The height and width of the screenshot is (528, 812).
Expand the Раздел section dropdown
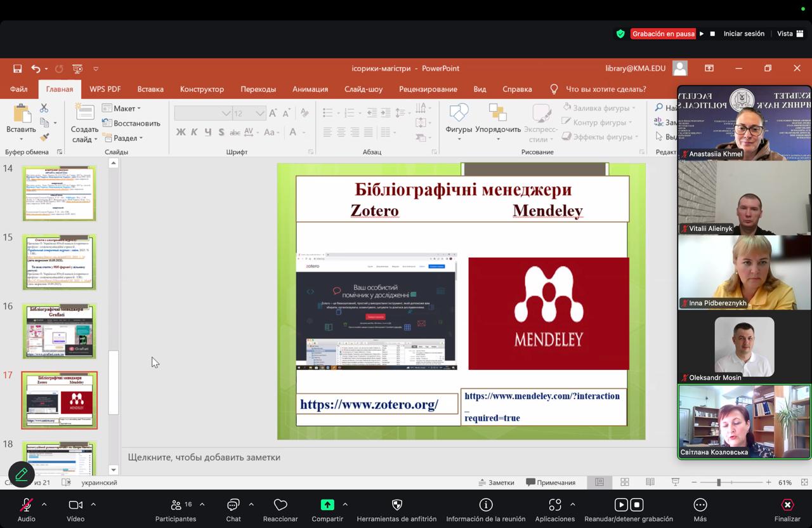click(x=123, y=138)
